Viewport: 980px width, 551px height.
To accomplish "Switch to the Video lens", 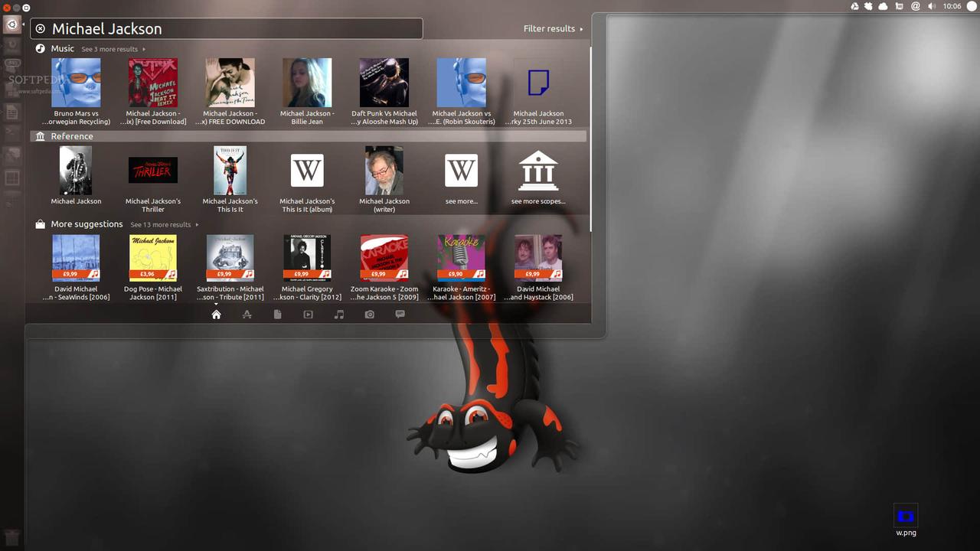I will [x=308, y=315].
